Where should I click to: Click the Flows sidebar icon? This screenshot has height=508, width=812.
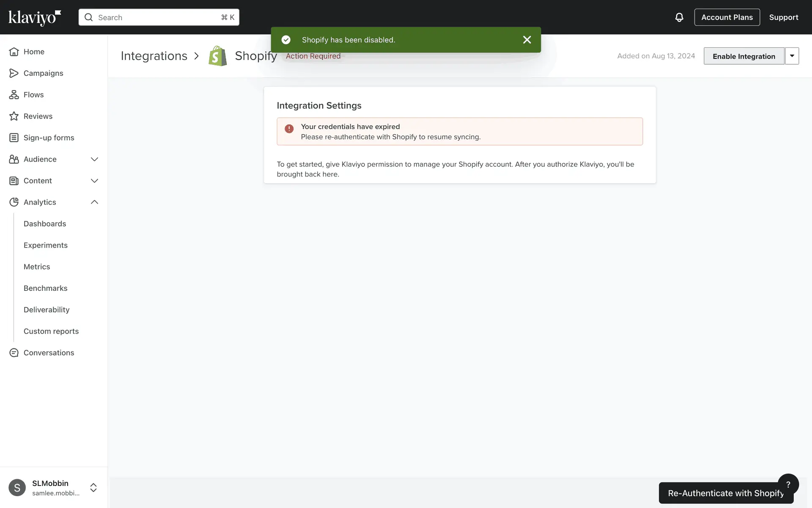[x=14, y=95]
